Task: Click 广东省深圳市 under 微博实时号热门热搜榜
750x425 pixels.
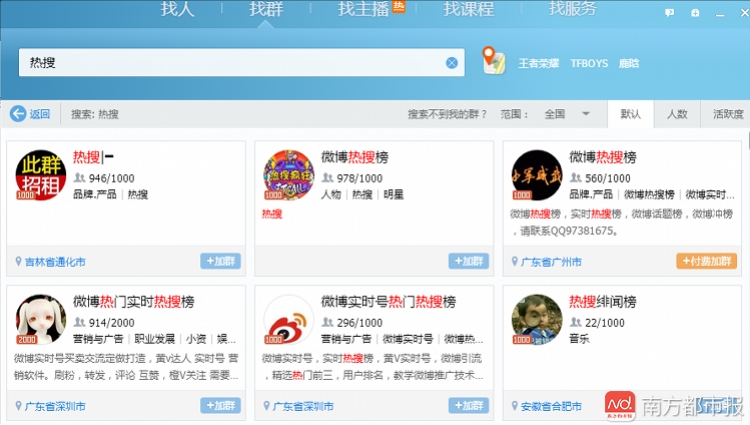Action: 303,406
